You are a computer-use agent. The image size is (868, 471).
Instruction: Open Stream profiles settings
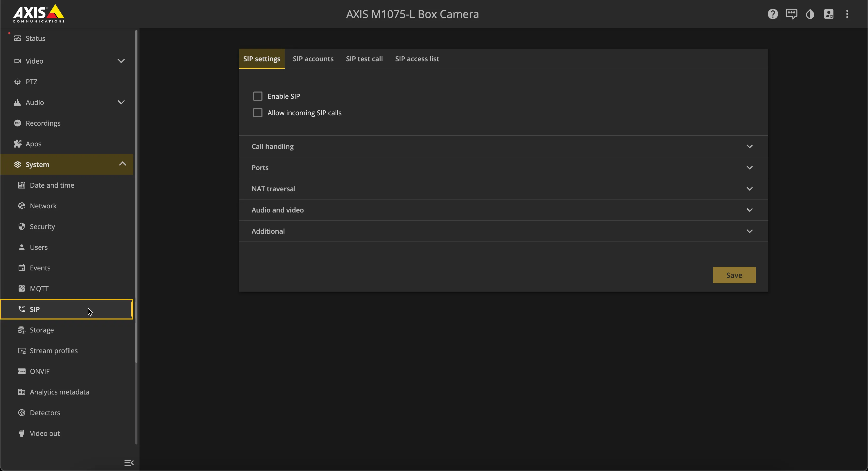(67, 351)
